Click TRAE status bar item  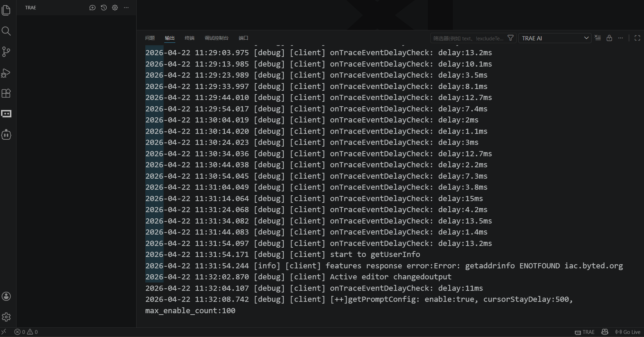[585, 332]
